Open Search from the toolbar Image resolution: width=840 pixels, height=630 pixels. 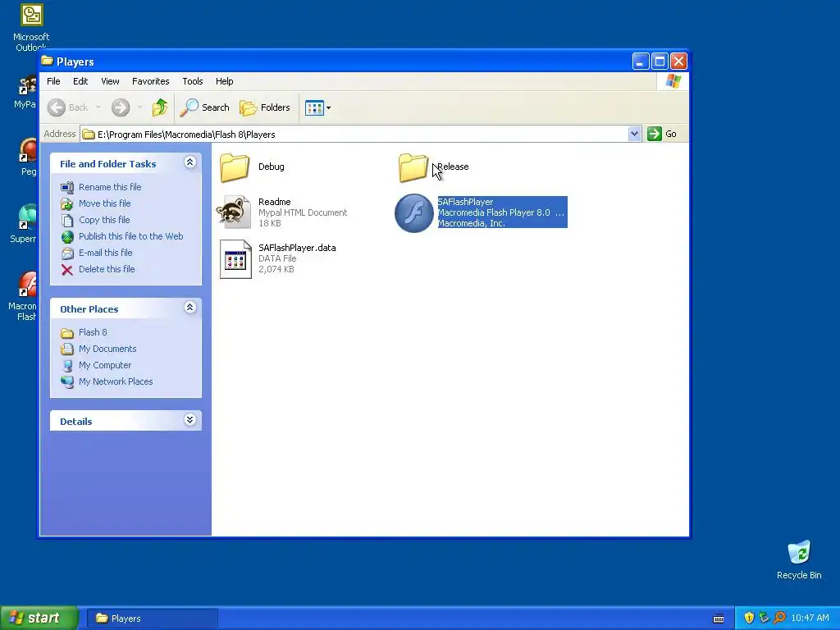tap(204, 107)
